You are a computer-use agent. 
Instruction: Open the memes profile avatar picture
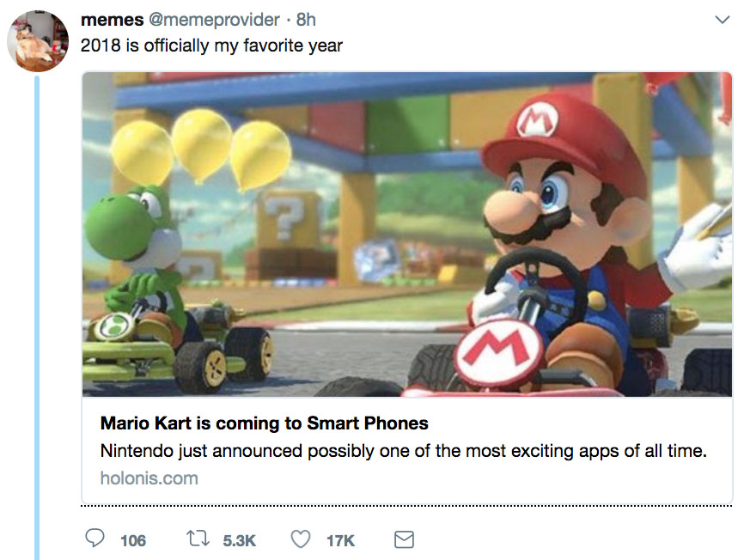(x=38, y=40)
